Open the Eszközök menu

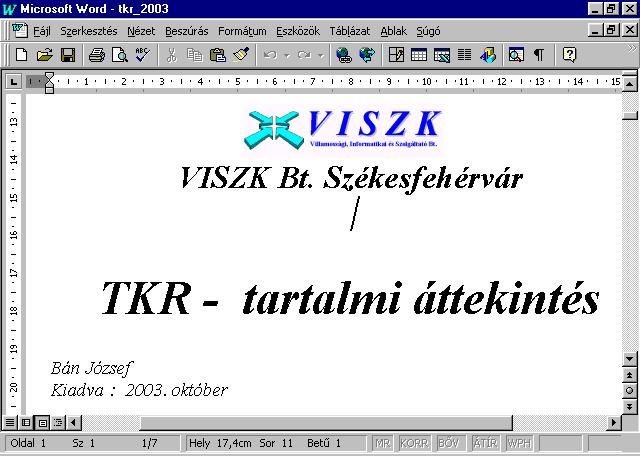[x=298, y=31]
